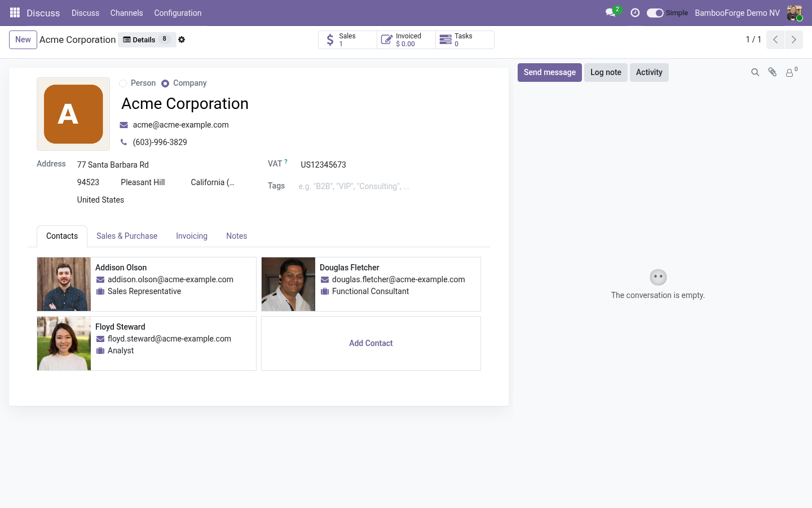This screenshot has height=508, width=812.
Task: Select the Contacts tab
Action: 62,236
